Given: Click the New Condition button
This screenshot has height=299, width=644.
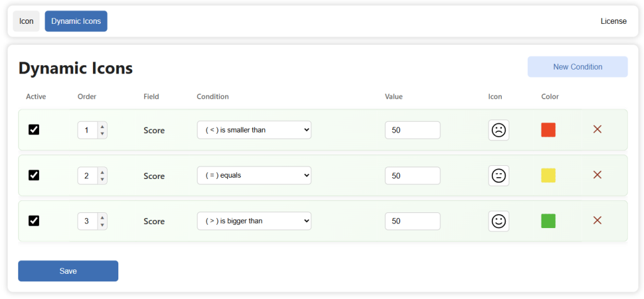Looking at the screenshot, I should pos(577,67).
